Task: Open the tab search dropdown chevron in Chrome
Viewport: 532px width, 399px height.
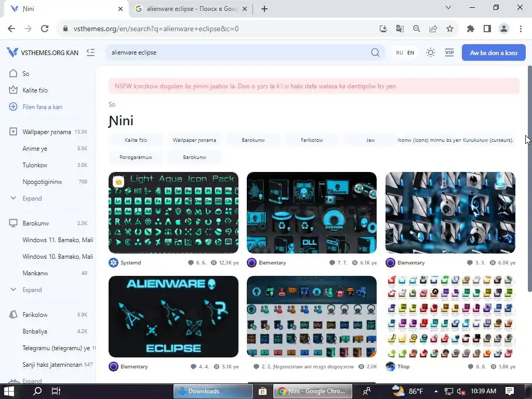Action: pos(448,7)
